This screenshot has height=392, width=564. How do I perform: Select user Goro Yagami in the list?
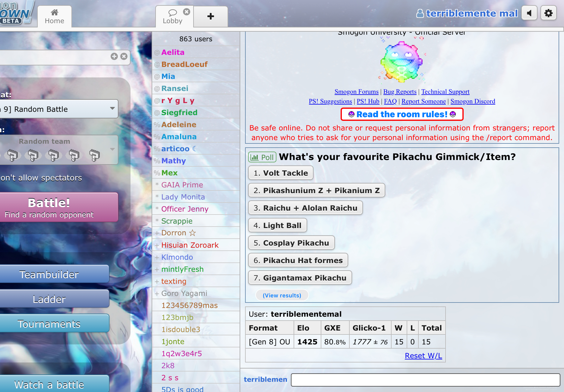(x=196, y=293)
